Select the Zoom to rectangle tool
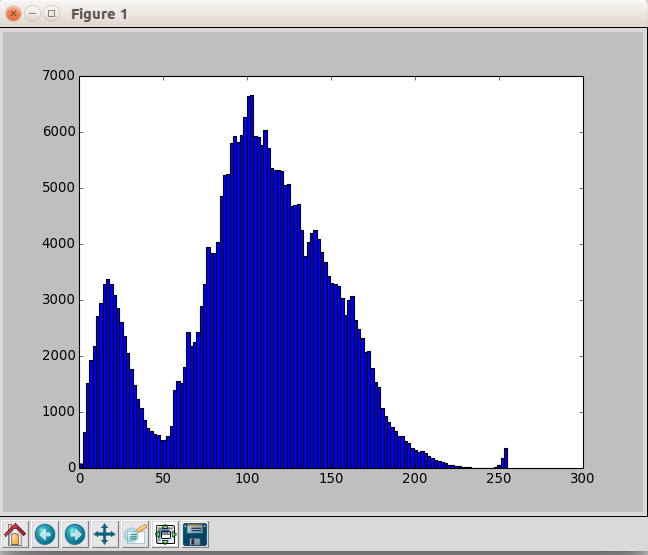This screenshot has width=648, height=555. tap(135, 534)
